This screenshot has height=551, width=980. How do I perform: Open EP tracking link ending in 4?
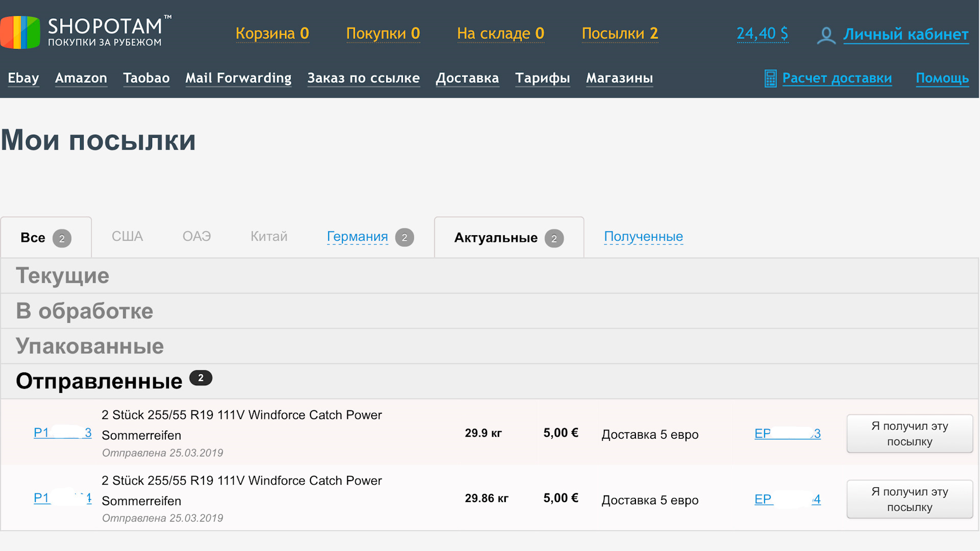point(788,499)
